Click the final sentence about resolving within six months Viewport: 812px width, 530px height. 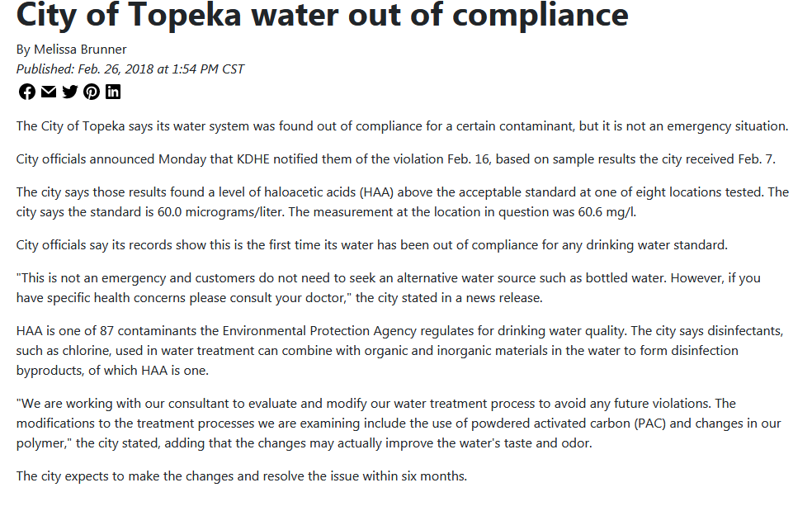click(x=241, y=476)
